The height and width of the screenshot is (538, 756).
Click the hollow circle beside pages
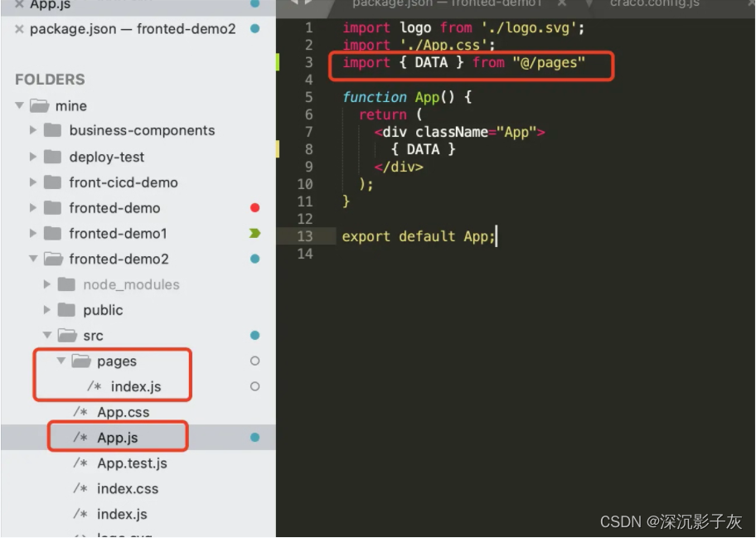coord(255,361)
